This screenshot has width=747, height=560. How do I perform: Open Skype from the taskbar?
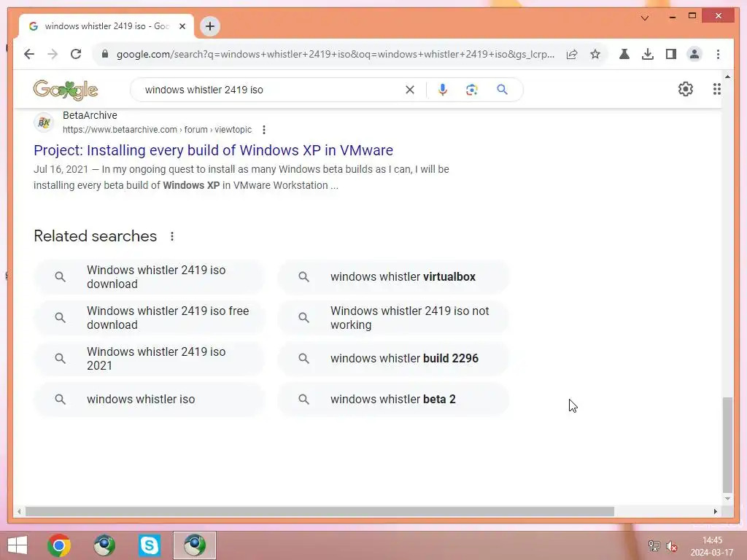point(150,545)
